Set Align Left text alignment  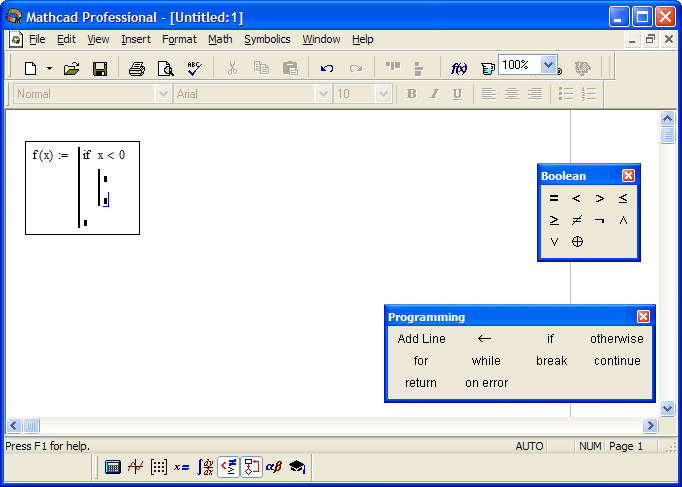tap(489, 93)
